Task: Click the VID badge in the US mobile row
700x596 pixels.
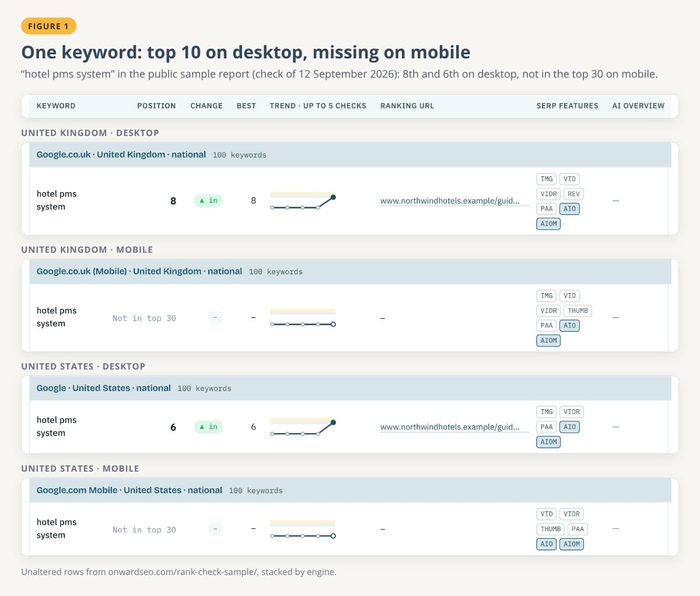Action: click(x=547, y=514)
